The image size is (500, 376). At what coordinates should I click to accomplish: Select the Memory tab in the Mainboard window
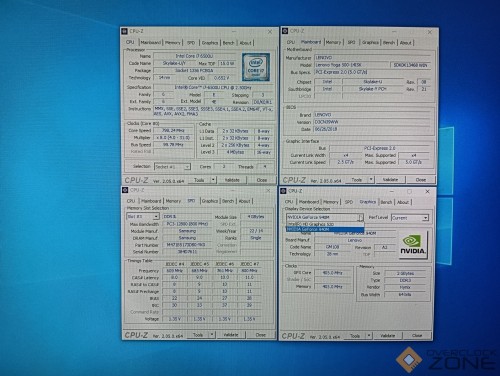[x=333, y=42]
